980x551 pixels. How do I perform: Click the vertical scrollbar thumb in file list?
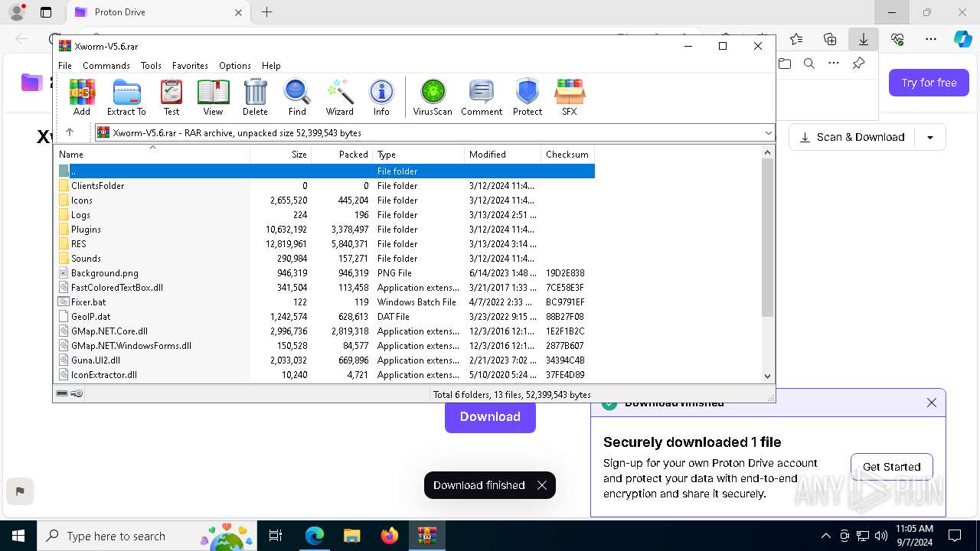(768, 237)
